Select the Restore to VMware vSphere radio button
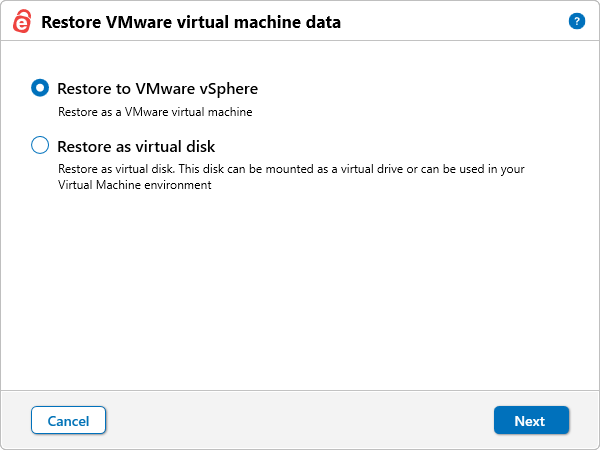The width and height of the screenshot is (600, 450). coord(40,88)
